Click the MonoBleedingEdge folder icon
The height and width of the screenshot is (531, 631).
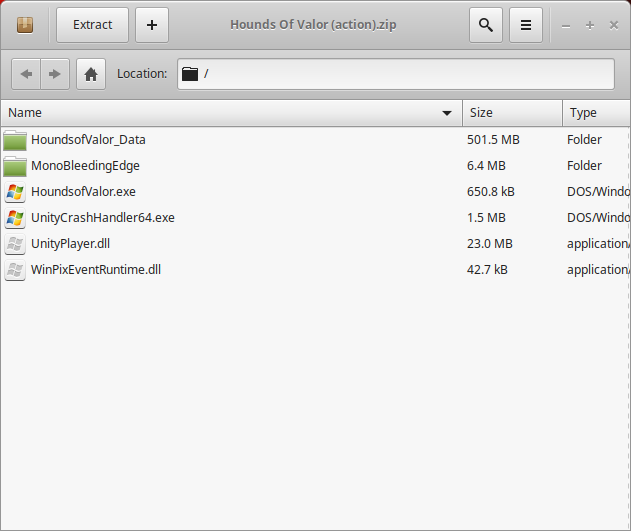[15, 166]
